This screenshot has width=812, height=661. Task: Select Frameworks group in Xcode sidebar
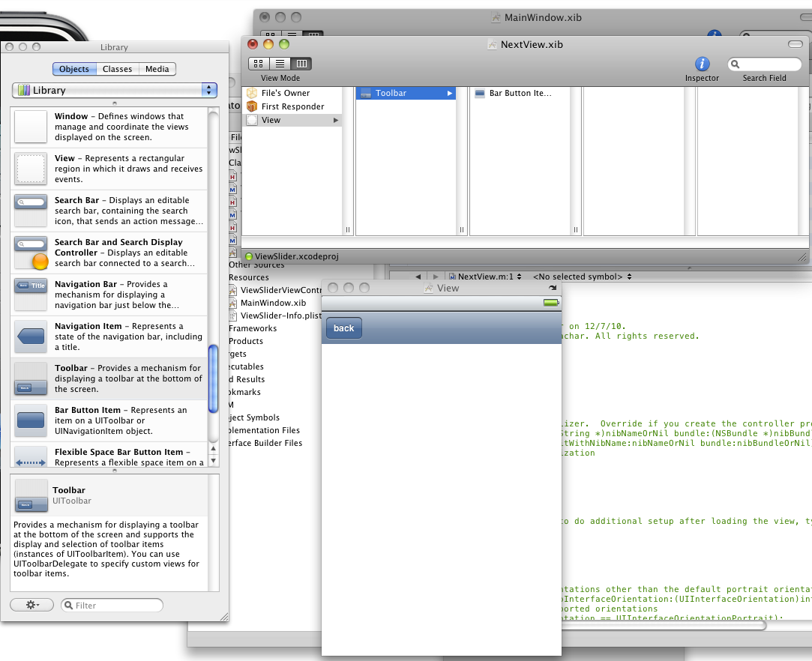click(x=253, y=328)
